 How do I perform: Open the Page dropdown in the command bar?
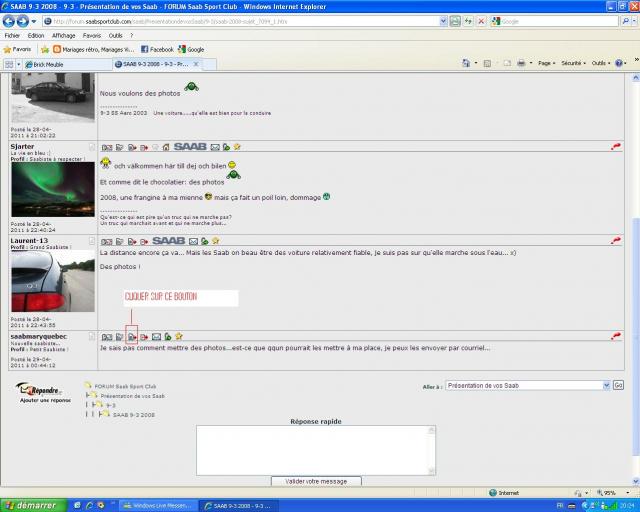545,63
